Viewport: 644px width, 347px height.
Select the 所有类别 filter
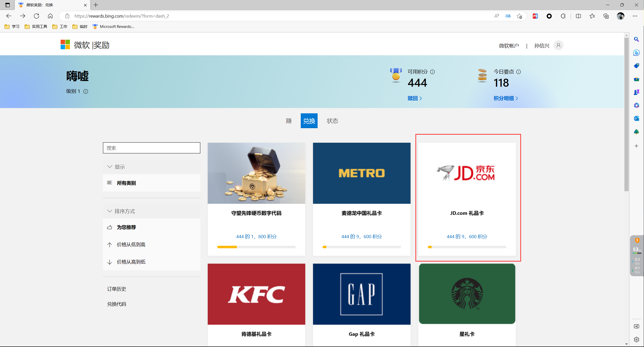[152, 183]
